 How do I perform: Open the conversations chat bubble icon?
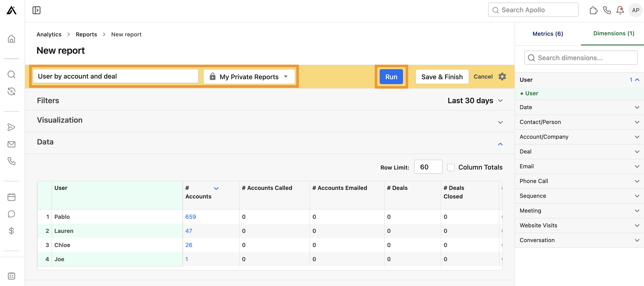click(12, 214)
